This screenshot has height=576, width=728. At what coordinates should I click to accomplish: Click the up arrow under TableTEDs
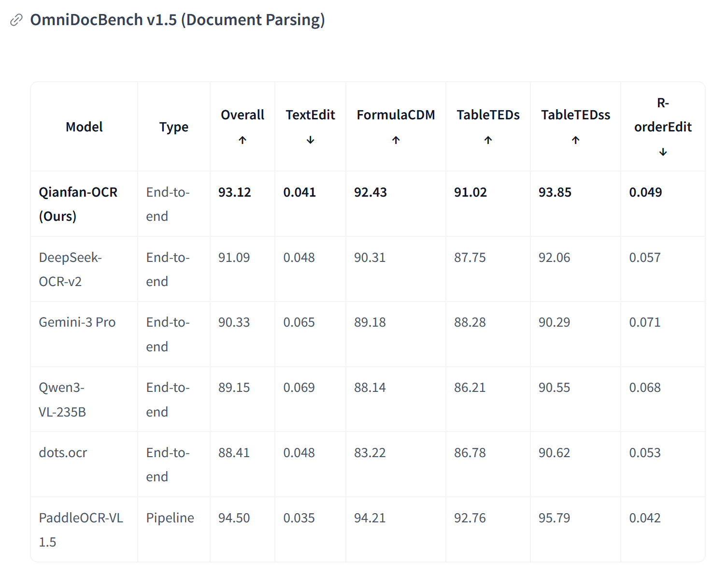click(x=488, y=140)
